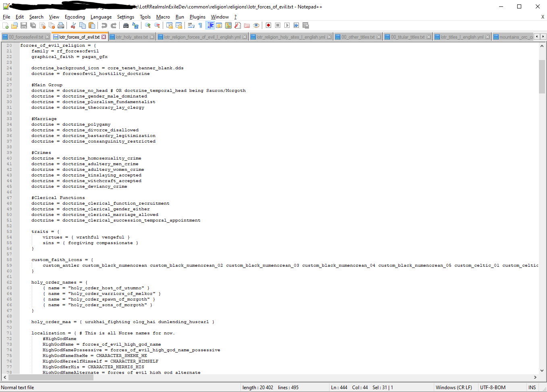Click Define your language toolbar icon
This screenshot has height=392, width=547.
(x=219, y=25)
